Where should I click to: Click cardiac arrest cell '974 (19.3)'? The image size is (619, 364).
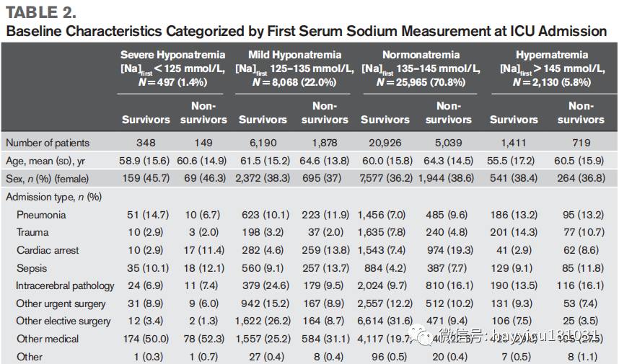click(x=450, y=250)
